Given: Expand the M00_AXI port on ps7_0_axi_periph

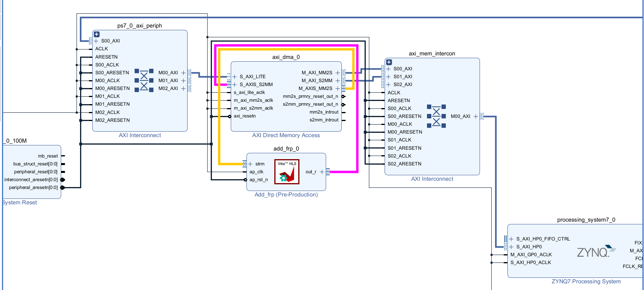Looking at the screenshot, I should pos(183,73).
